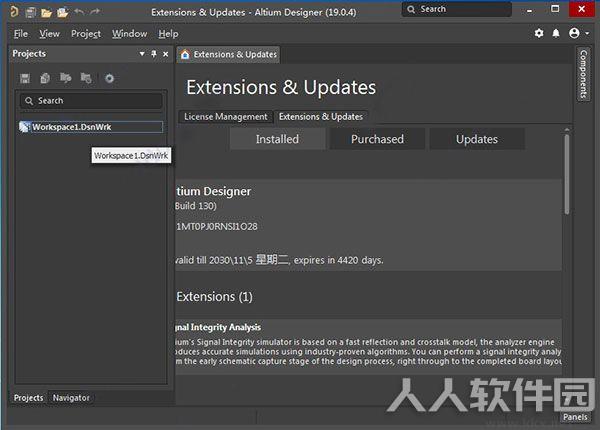Focus the Projects panel Search field
Screen dimensions: 600x430
pos(91,101)
